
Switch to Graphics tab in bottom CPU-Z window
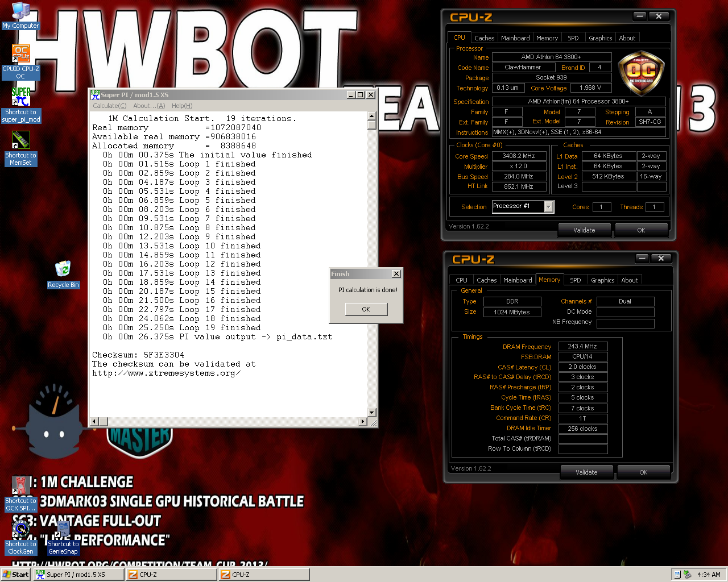603,280
